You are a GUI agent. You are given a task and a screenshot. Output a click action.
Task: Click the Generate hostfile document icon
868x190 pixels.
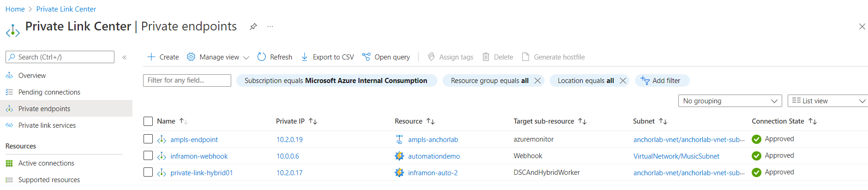(x=526, y=57)
